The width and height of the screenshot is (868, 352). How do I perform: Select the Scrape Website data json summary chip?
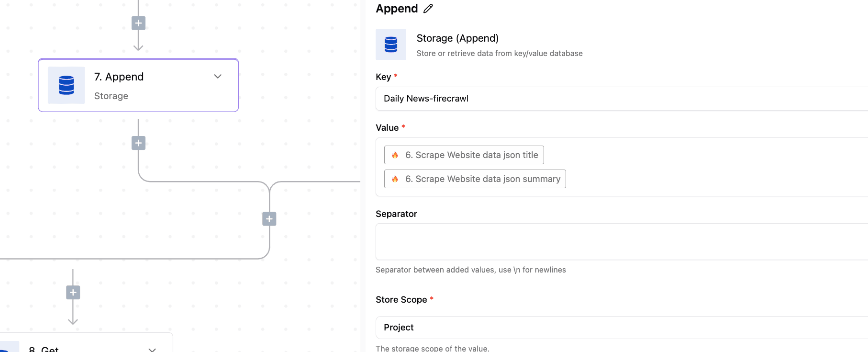[475, 179]
